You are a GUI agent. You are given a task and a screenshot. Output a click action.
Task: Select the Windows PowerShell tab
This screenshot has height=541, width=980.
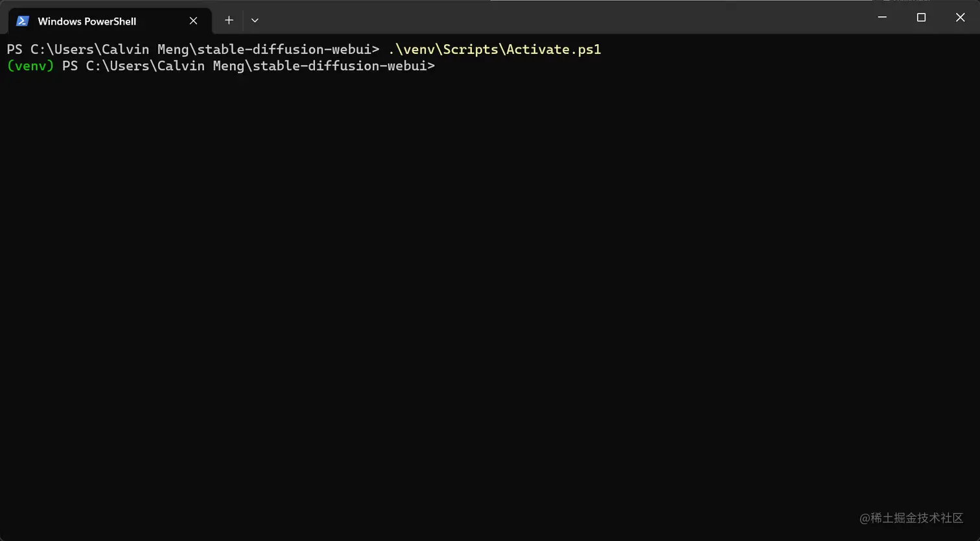[110, 21]
